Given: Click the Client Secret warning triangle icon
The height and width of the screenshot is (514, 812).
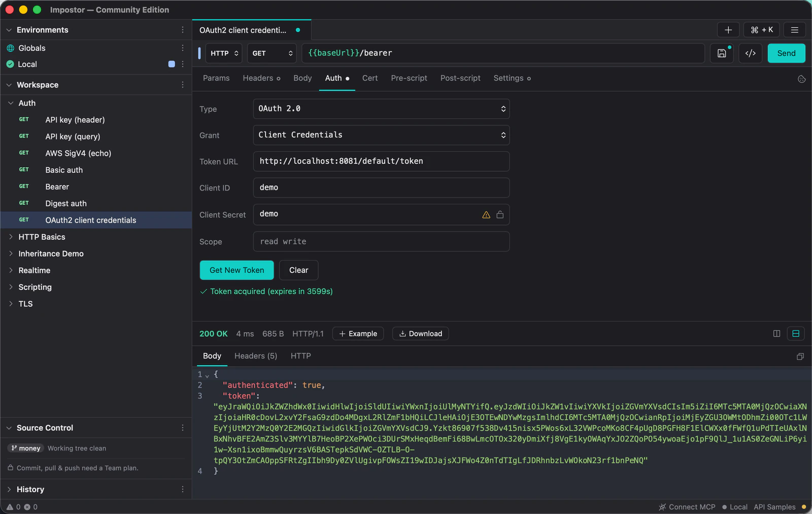Looking at the screenshot, I should click(486, 215).
